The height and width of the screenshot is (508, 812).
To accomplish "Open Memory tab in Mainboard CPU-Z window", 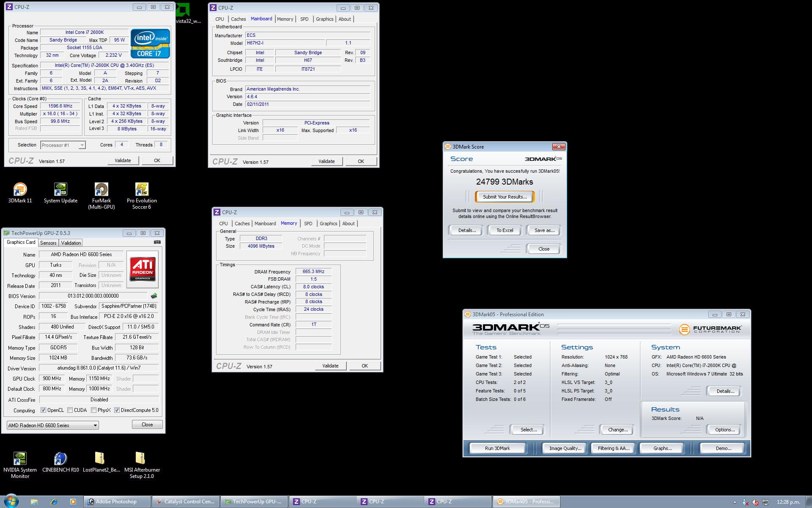I will [x=285, y=19].
